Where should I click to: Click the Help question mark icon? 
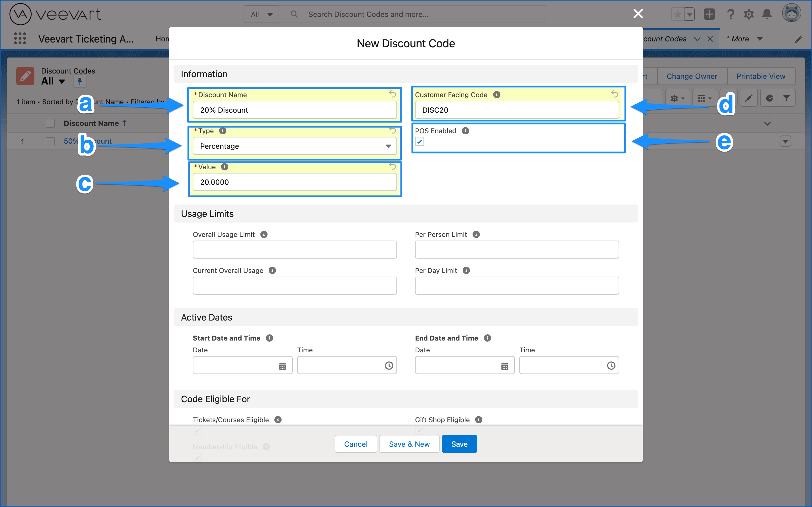coord(731,14)
